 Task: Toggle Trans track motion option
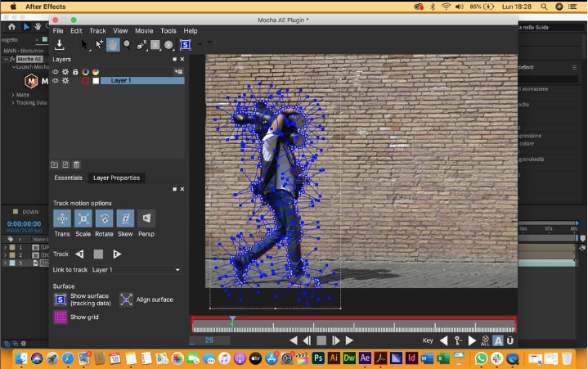pos(61,218)
